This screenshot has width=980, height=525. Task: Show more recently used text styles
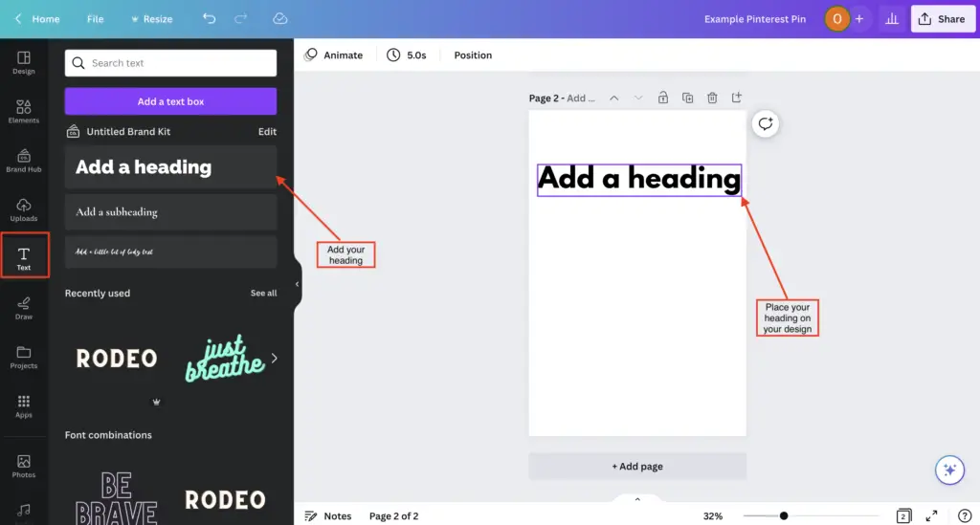[274, 359]
